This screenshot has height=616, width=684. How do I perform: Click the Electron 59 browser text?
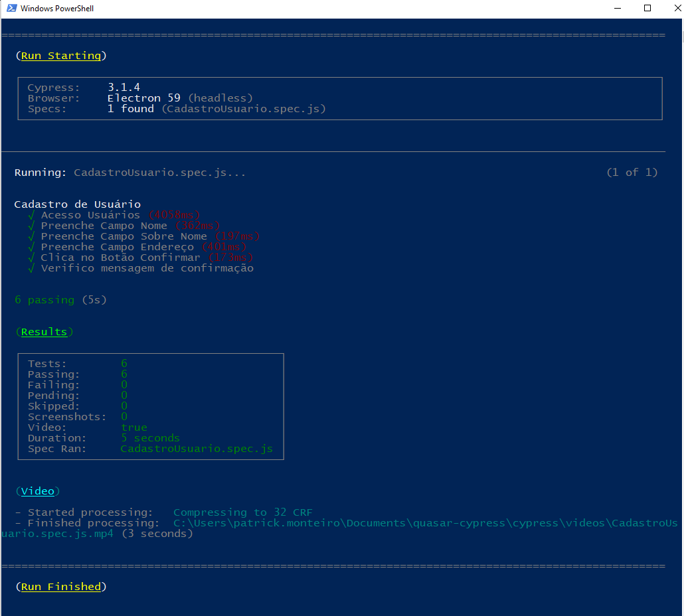[143, 98]
